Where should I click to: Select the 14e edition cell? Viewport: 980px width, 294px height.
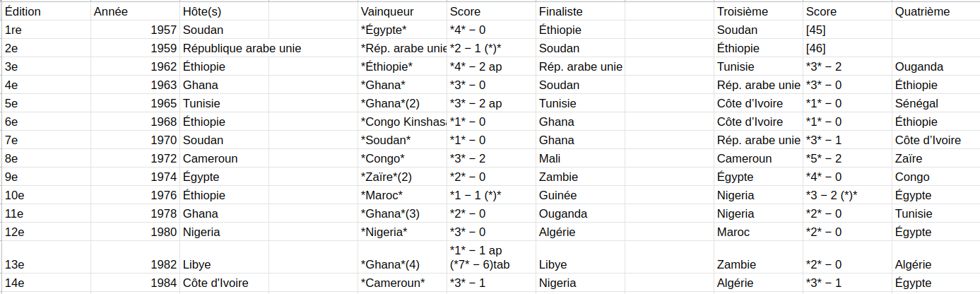tap(47, 283)
